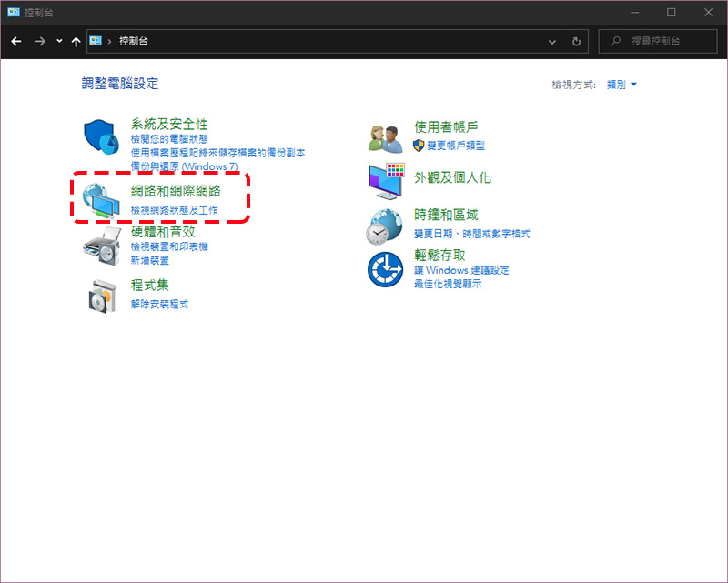The height and width of the screenshot is (583, 728).
Task: Click the 控制台 breadcrumb in address bar
Action: pyautogui.click(x=134, y=41)
